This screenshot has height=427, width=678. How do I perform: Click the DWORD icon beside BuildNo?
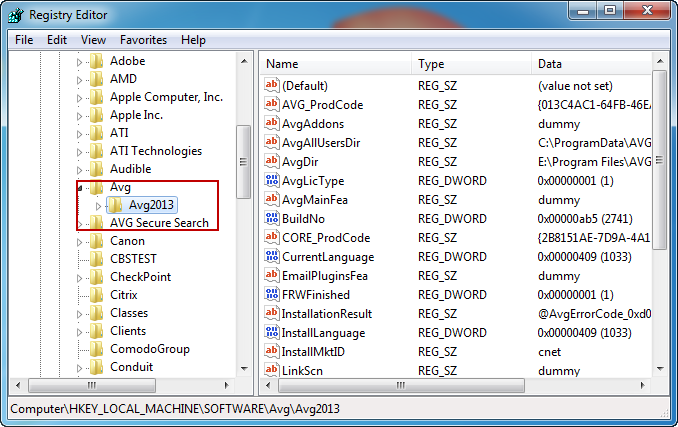click(272, 218)
